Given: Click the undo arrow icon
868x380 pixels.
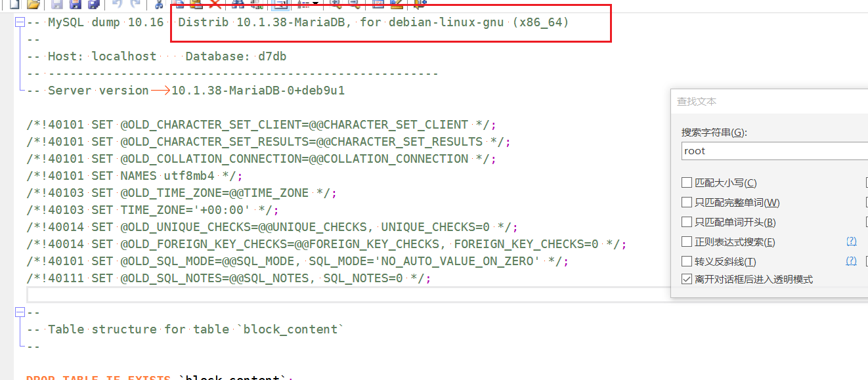Looking at the screenshot, I should (x=117, y=4).
